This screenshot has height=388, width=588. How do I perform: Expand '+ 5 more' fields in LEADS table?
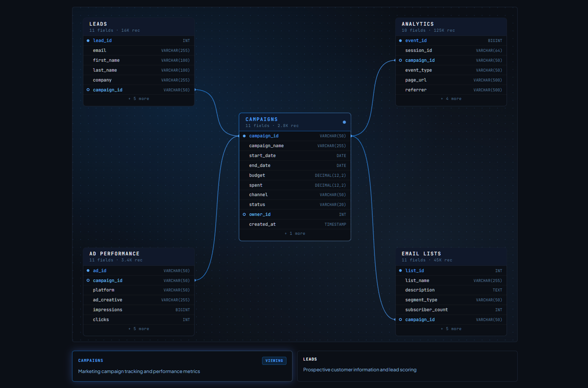pos(139,99)
